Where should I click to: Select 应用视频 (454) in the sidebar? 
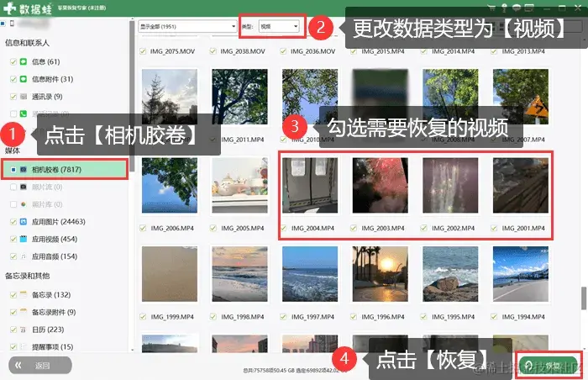pos(55,240)
